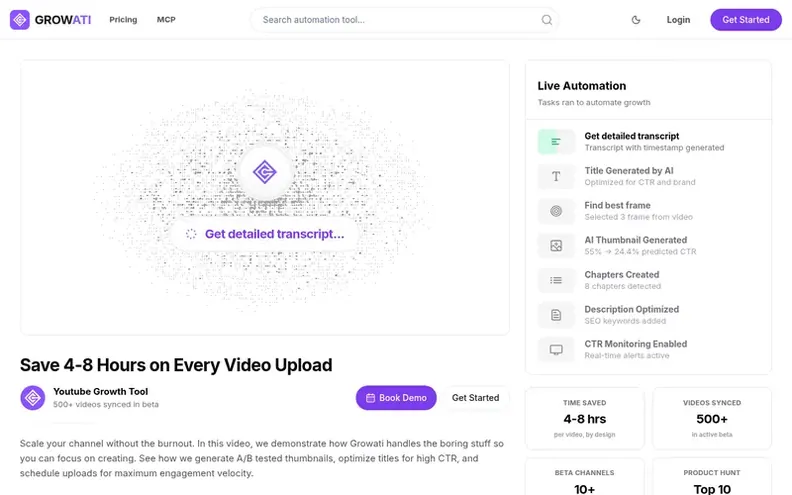Open the MCP menu item

166,20
